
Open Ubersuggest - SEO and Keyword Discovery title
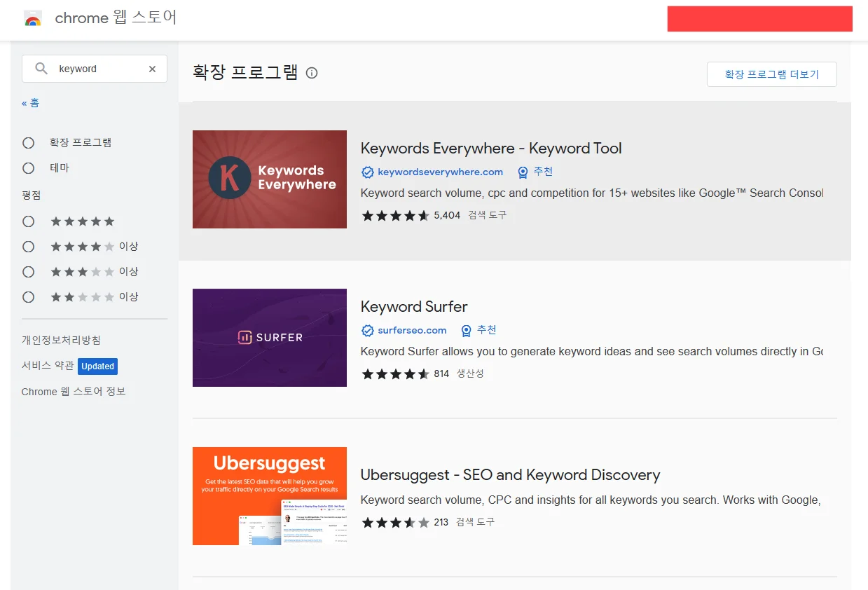510,475
